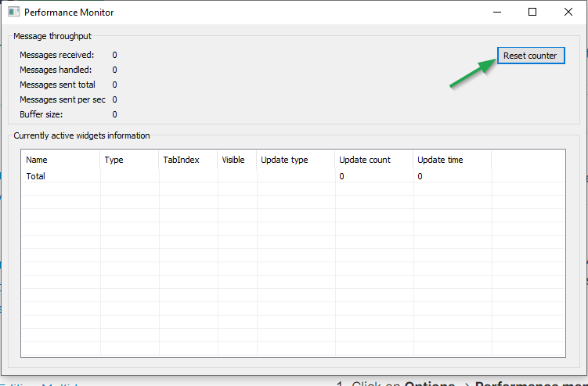Click the Buffer size label
Viewport: 588px width, 386px height.
(46, 114)
